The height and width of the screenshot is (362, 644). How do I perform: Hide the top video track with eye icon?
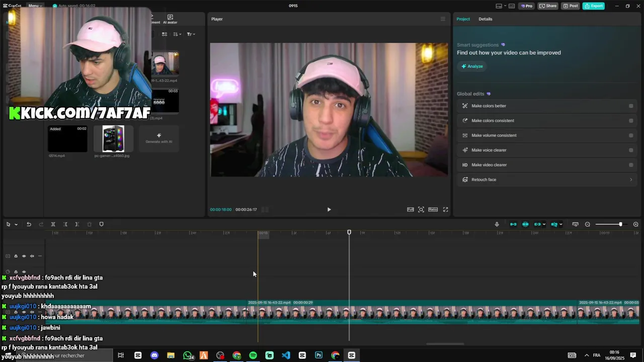[x=24, y=256]
